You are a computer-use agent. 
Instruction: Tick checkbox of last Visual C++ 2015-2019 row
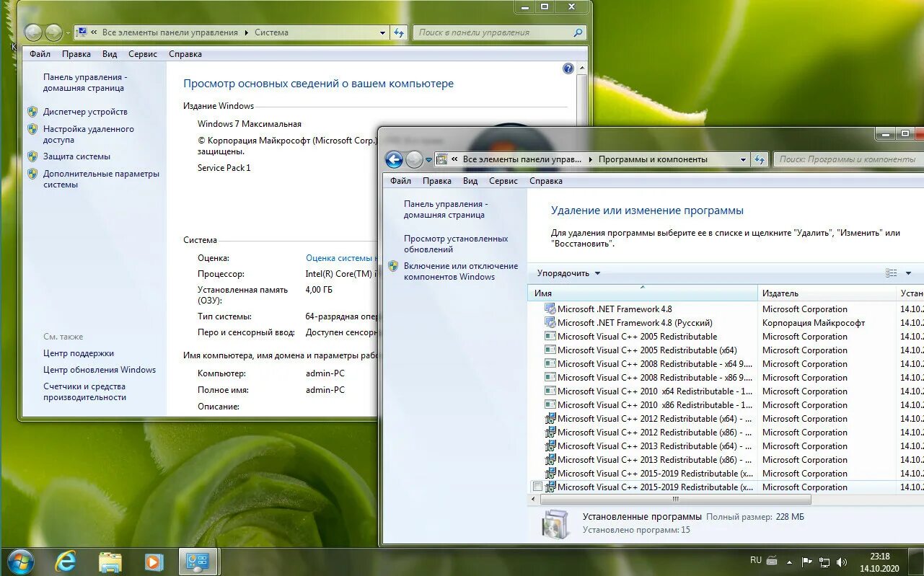[x=537, y=487]
